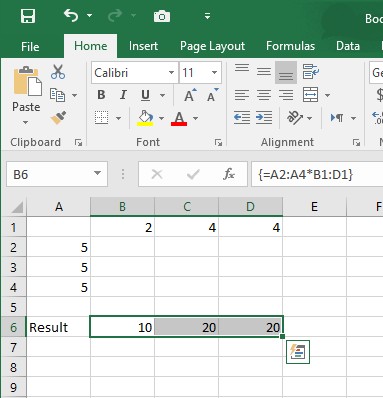The width and height of the screenshot is (383, 398).
Task: Open Text Direction dropdown arrow
Action: click(353, 118)
